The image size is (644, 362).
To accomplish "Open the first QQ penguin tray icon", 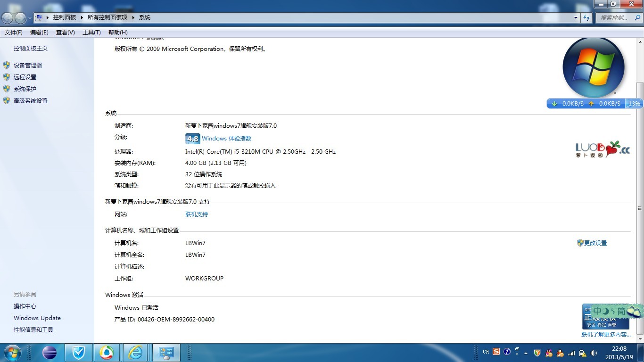I will coord(549,353).
